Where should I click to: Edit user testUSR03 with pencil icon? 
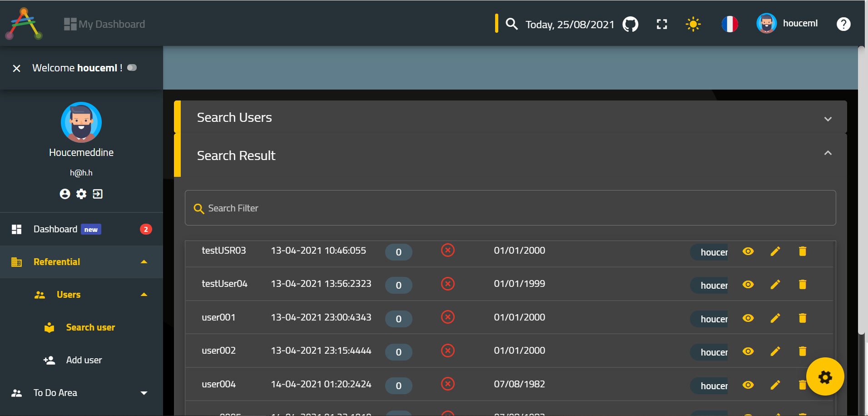pos(775,251)
